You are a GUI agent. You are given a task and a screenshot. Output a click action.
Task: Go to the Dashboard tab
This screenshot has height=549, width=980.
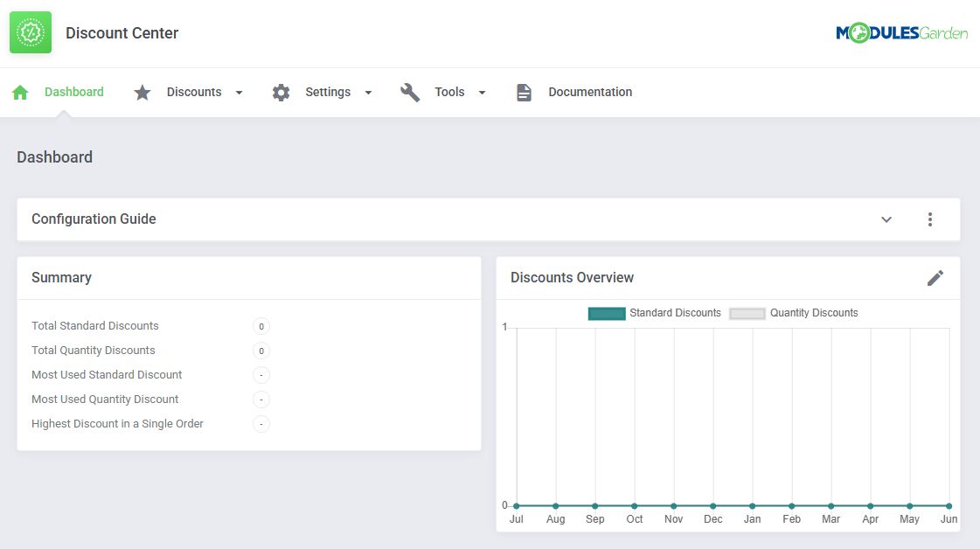pos(73,92)
